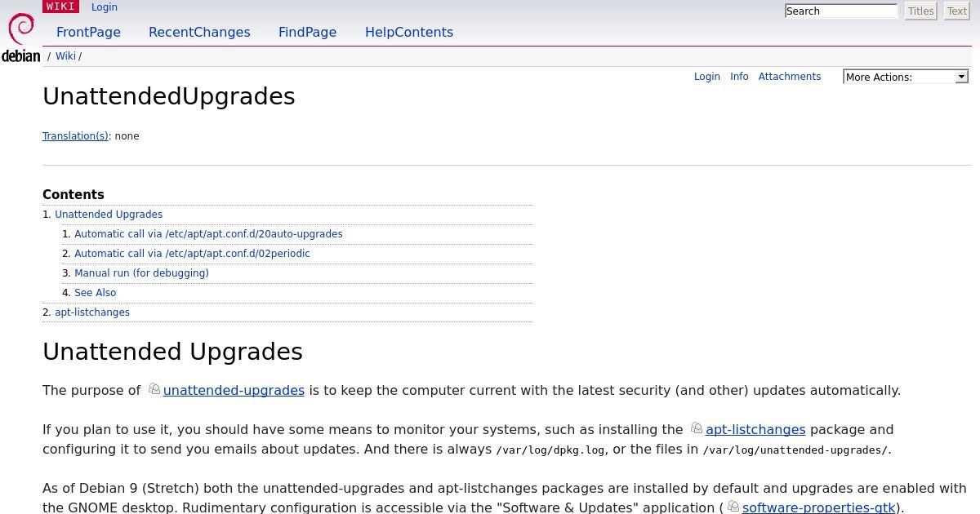Go to 02periodic contents entry

pyautogui.click(x=192, y=254)
